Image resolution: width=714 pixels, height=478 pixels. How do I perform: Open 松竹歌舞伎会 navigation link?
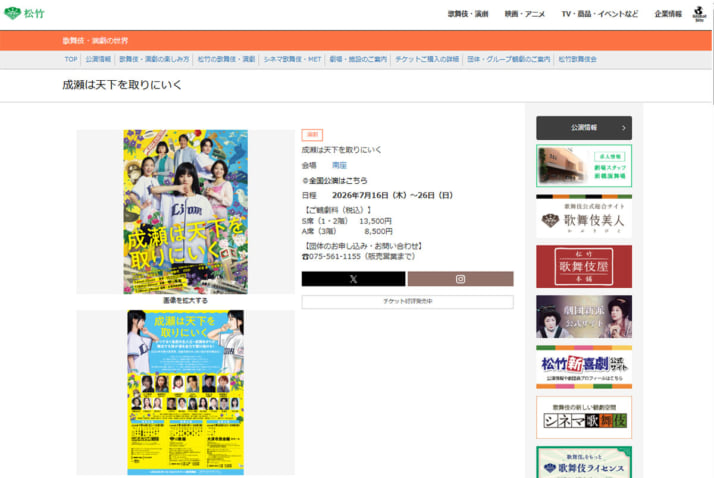577,59
